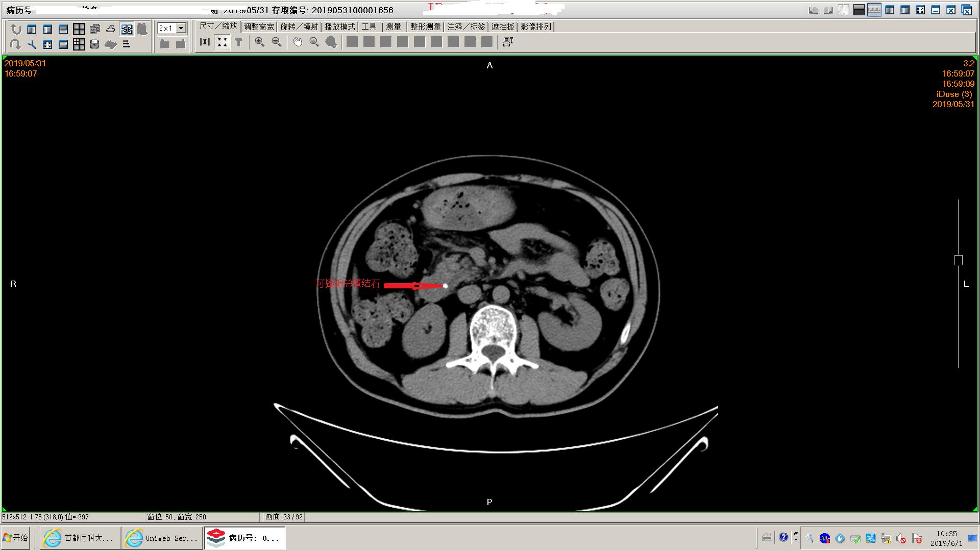Toggle the highlighted filmstrip view button
This screenshot has height=551, width=980.
click(874, 10)
